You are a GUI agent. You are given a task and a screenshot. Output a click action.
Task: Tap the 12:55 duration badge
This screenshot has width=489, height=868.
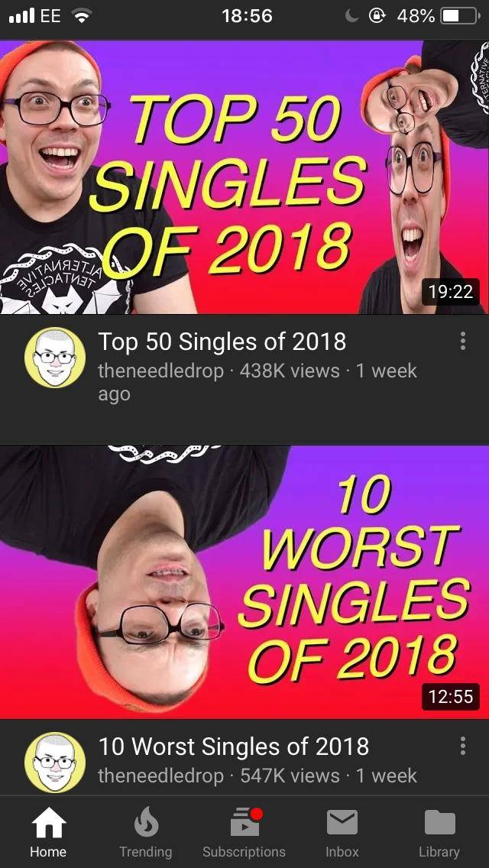click(x=450, y=696)
